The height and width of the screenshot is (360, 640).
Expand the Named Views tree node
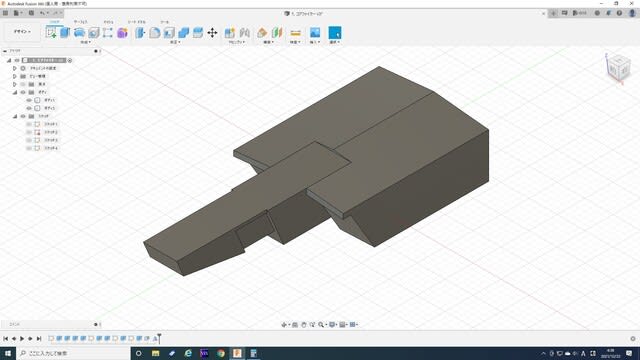15,76
